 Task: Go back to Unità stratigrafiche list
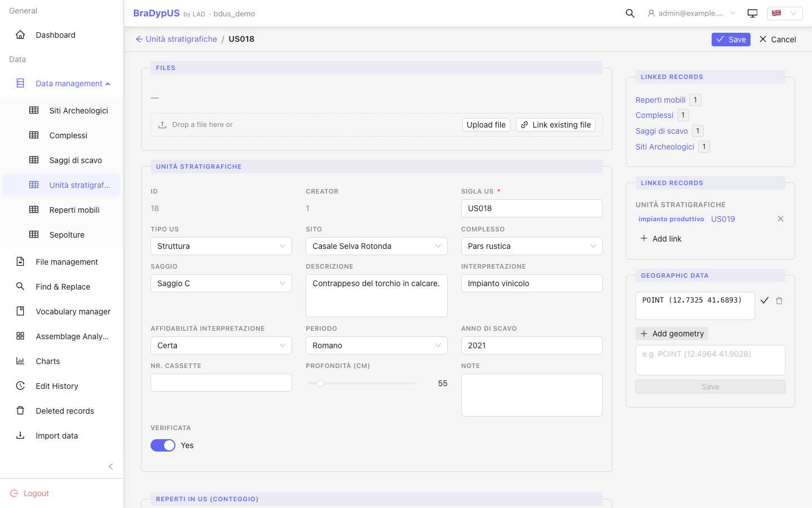click(176, 39)
